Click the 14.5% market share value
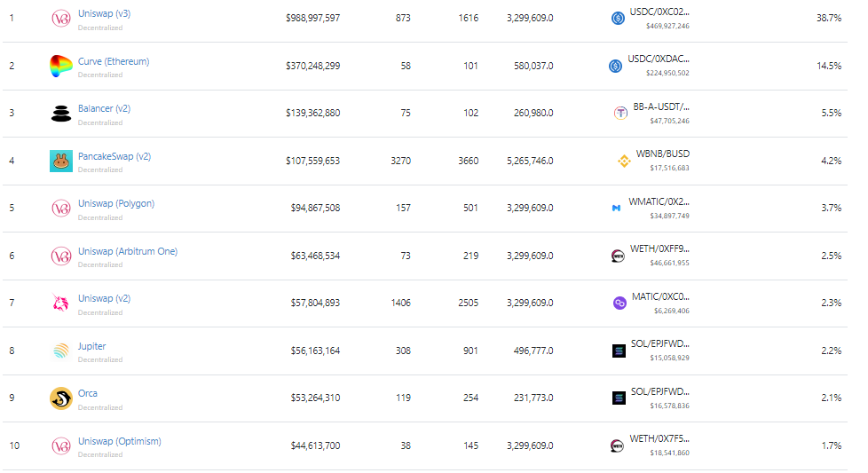Image resolution: width=868 pixels, height=473 pixels. 829,66
